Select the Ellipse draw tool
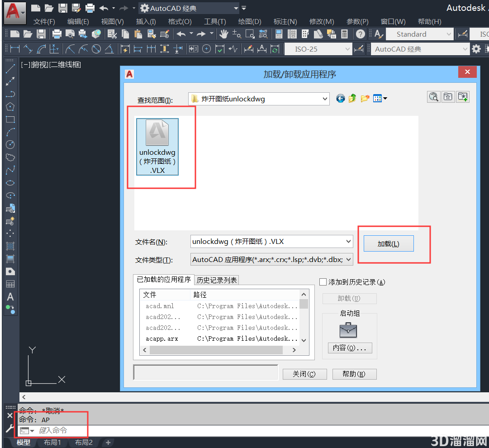The width and height of the screenshot is (489, 448). 10,183
